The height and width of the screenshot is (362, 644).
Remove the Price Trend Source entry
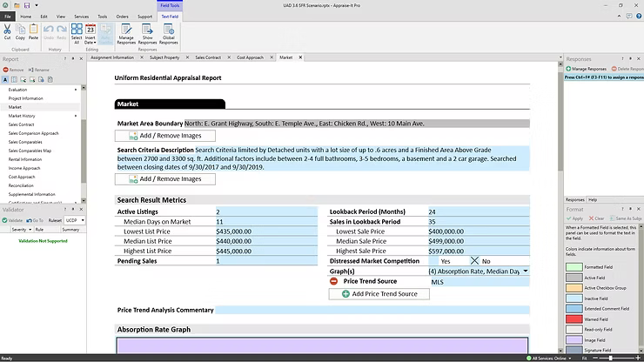pyautogui.click(x=334, y=282)
